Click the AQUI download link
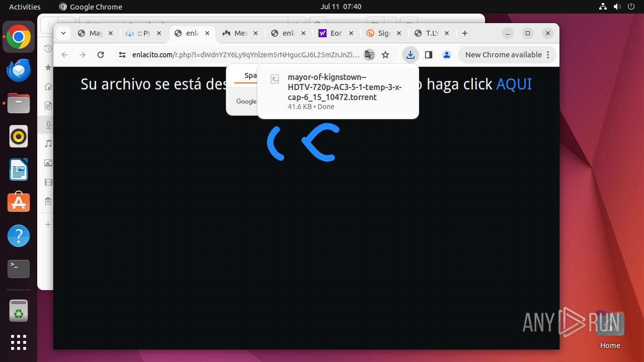 click(x=514, y=84)
